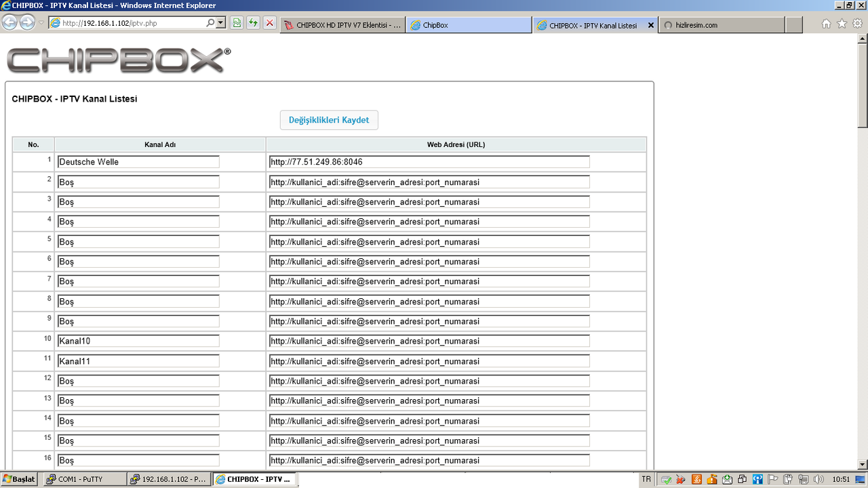Click the channel 16 URL field
This screenshot has width=868, height=488.
(429, 460)
